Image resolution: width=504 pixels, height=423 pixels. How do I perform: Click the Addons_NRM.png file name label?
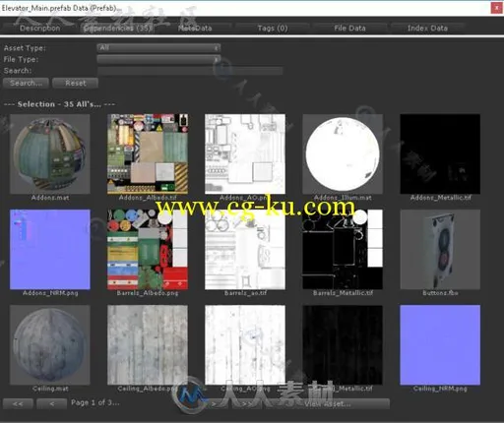click(x=50, y=293)
